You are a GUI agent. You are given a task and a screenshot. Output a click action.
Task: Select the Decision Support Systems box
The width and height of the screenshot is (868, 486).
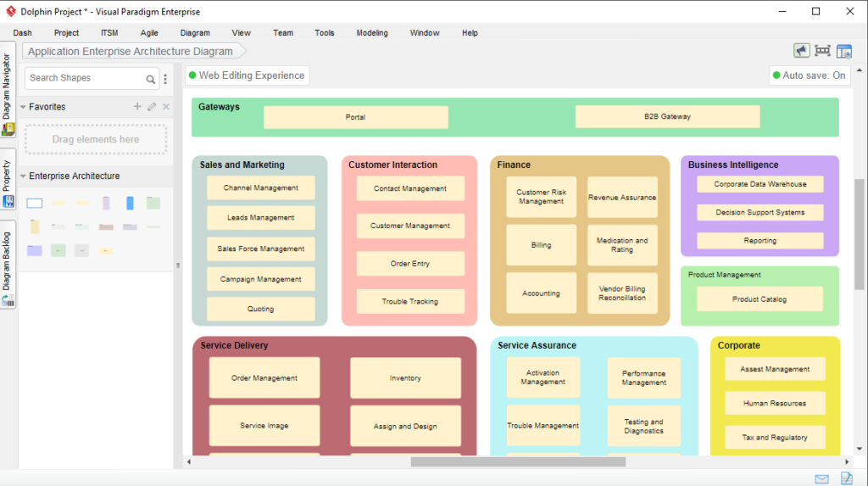pyautogui.click(x=760, y=212)
